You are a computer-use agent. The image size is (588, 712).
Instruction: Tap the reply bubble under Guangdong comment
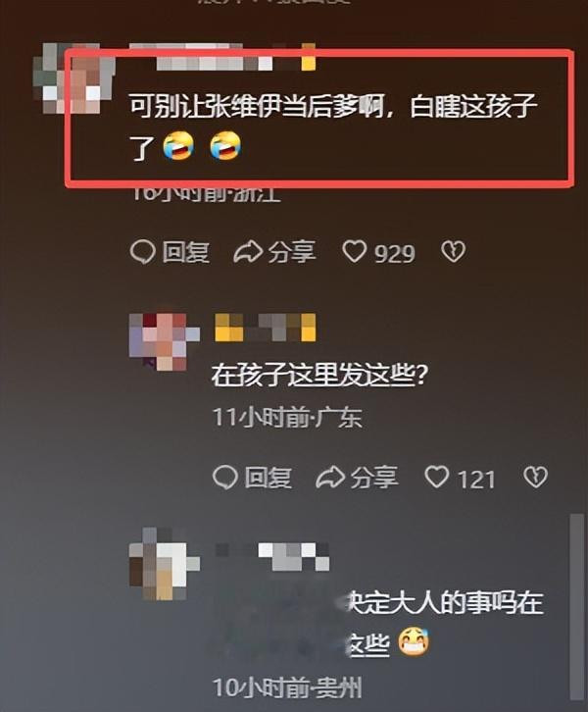tap(225, 478)
